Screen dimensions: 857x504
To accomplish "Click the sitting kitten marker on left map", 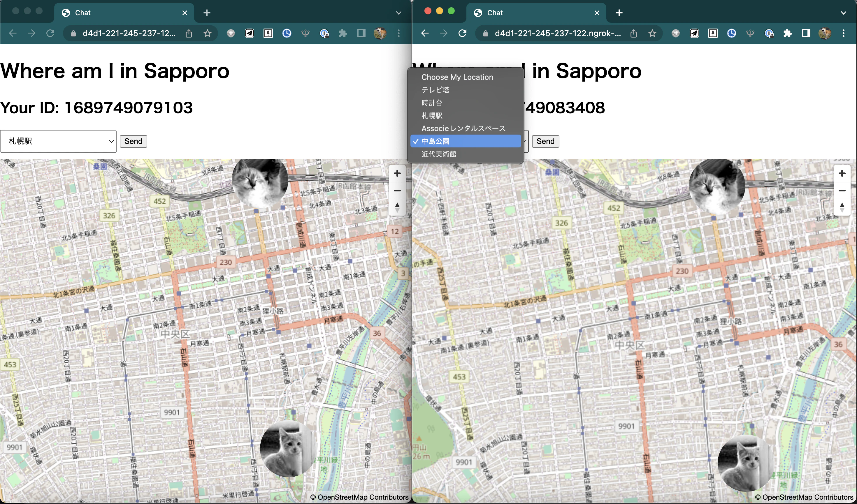I will [x=288, y=449].
